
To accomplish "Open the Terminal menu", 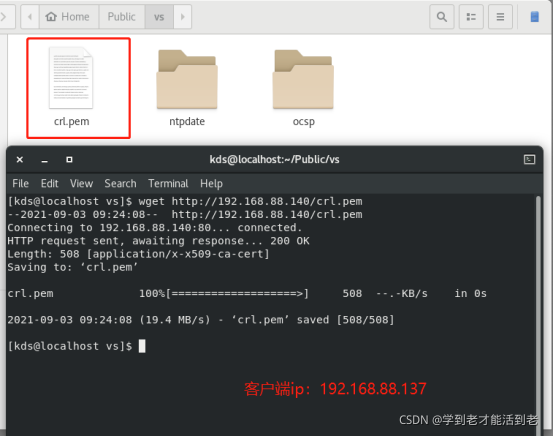I will [x=168, y=183].
